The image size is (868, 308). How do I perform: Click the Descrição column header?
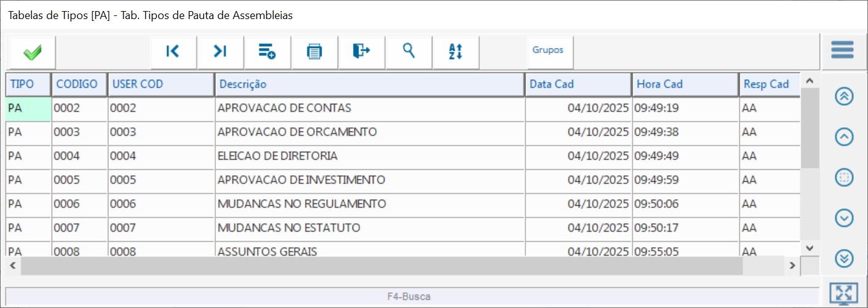(x=369, y=84)
